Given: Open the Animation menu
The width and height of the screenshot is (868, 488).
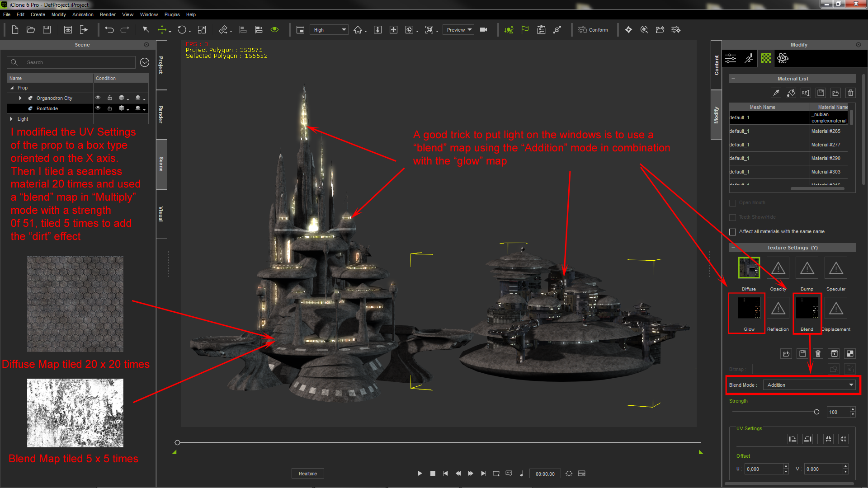Looking at the screenshot, I should click(83, 14).
